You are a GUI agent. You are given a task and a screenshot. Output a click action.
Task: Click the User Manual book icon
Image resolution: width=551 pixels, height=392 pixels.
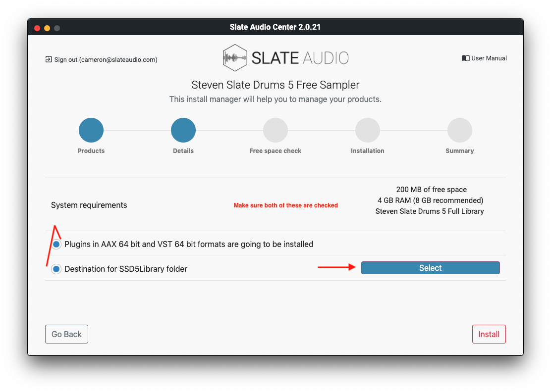465,58
